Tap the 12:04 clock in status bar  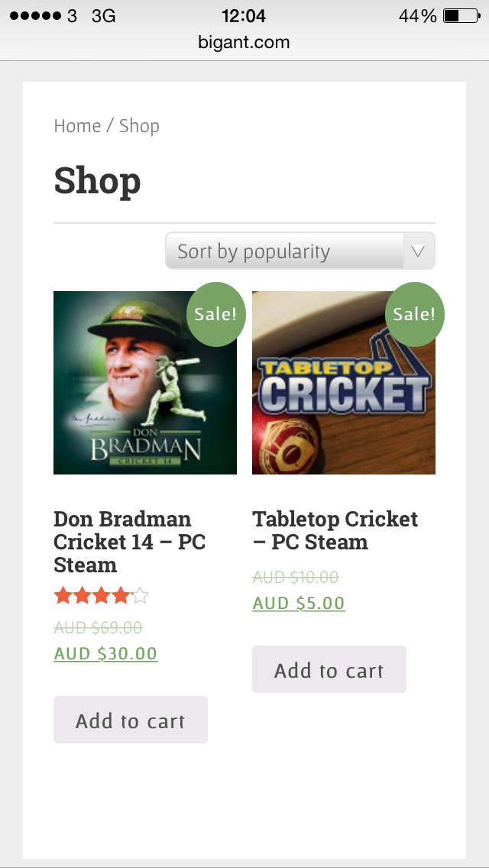(244, 15)
